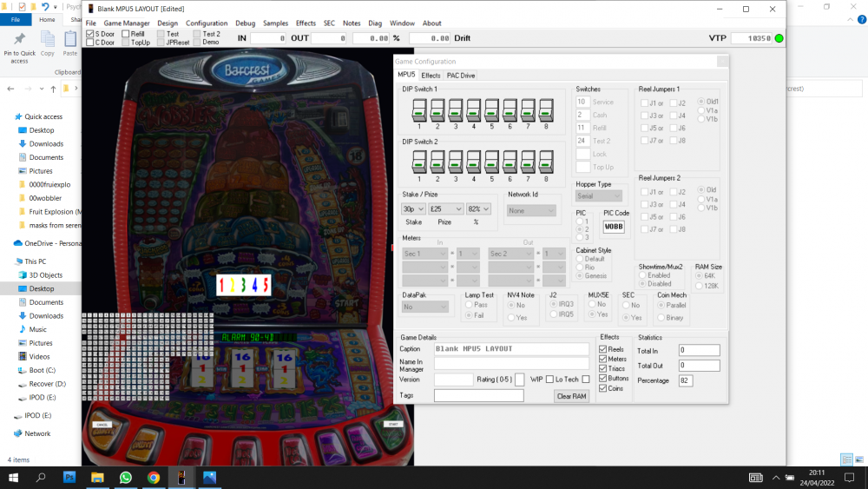
Task: Open the DataPak dropdown
Action: (x=424, y=307)
